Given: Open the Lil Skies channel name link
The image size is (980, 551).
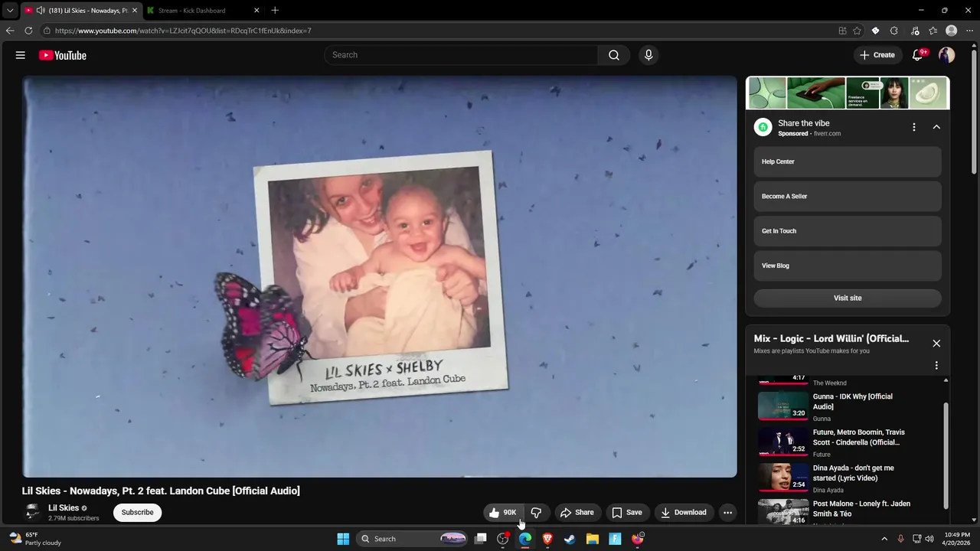Looking at the screenshot, I should (x=64, y=508).
